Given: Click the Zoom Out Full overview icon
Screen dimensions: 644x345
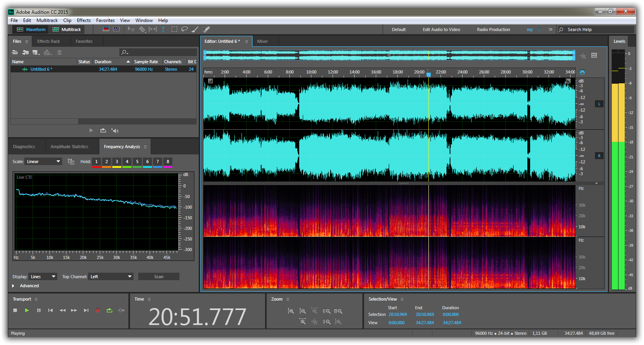Looking at the screenshot, I should pos(583,56).
